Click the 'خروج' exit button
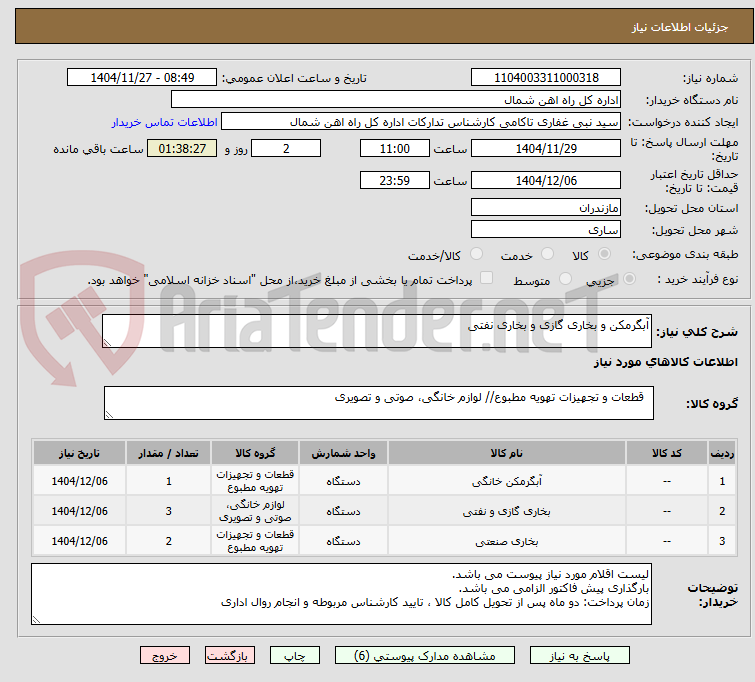This screenshot has width=755, height=682. (165, 656)
